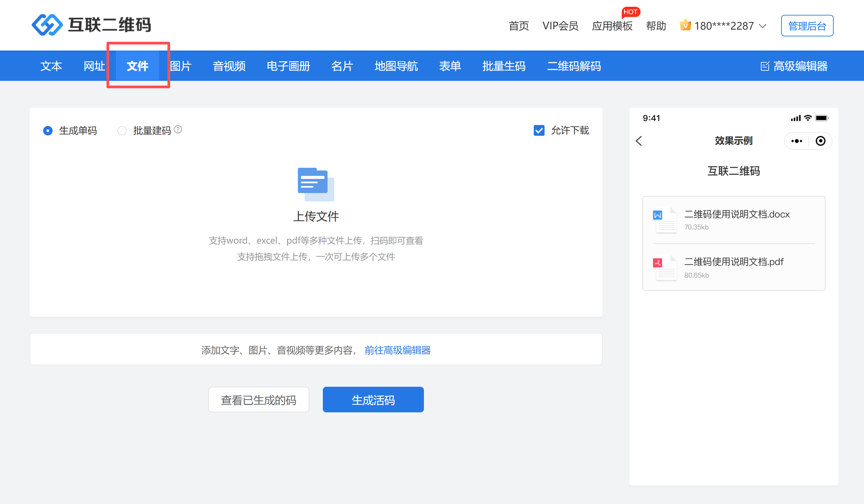Image resolution: width=864 pixels, height=504 pixels.
Task: Click the 生成活码 button
Action: [373, 400]
